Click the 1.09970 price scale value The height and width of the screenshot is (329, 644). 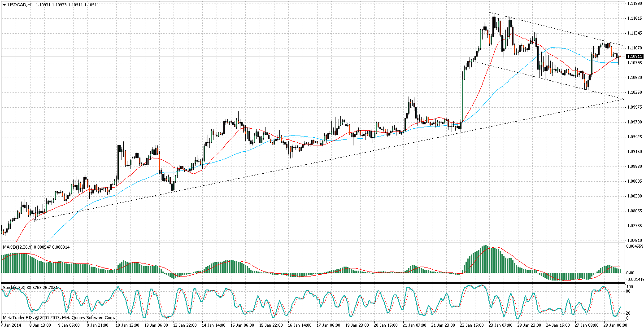point(635,107)
